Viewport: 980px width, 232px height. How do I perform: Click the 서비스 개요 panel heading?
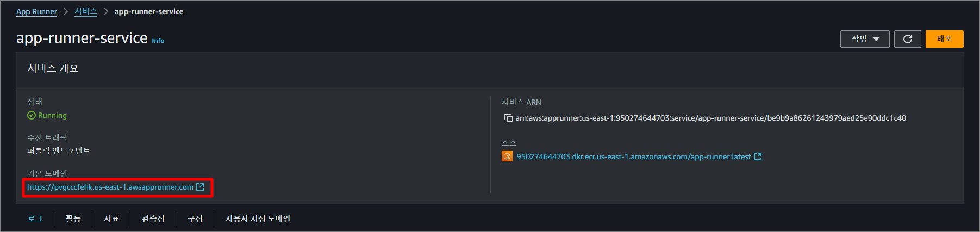click(x=53, y=68)
